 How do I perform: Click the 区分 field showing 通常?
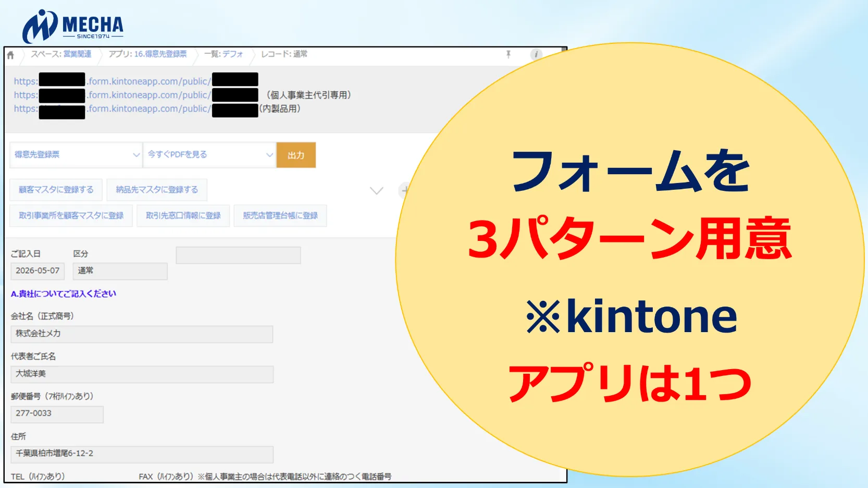(120, 271)
